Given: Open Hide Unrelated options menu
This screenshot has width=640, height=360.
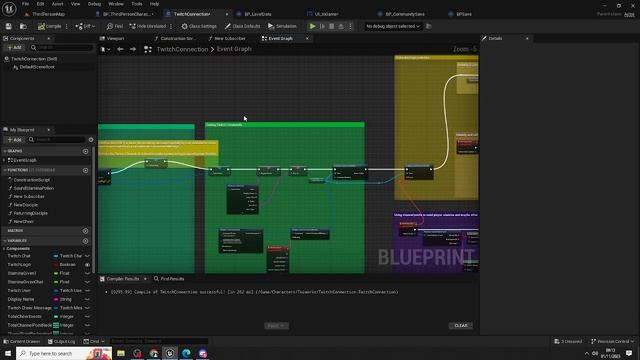Looking at the screenshot, I should coord(171,26).
